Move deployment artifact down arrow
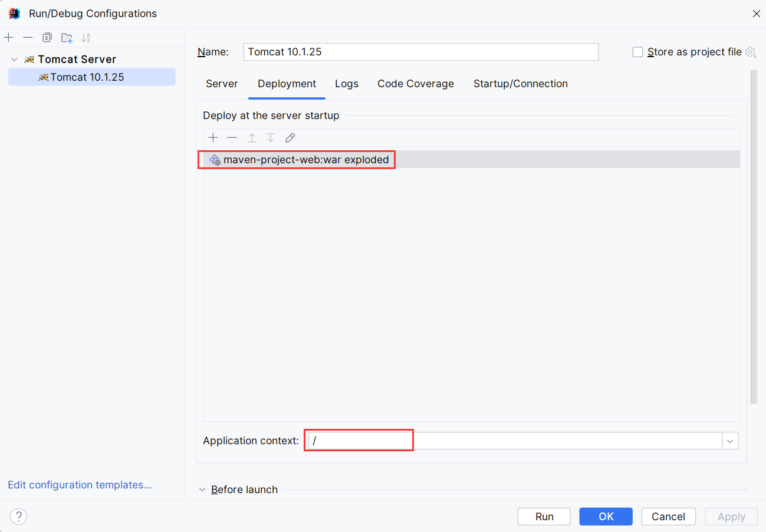The image size is (766, 532). tap(271, 138)
